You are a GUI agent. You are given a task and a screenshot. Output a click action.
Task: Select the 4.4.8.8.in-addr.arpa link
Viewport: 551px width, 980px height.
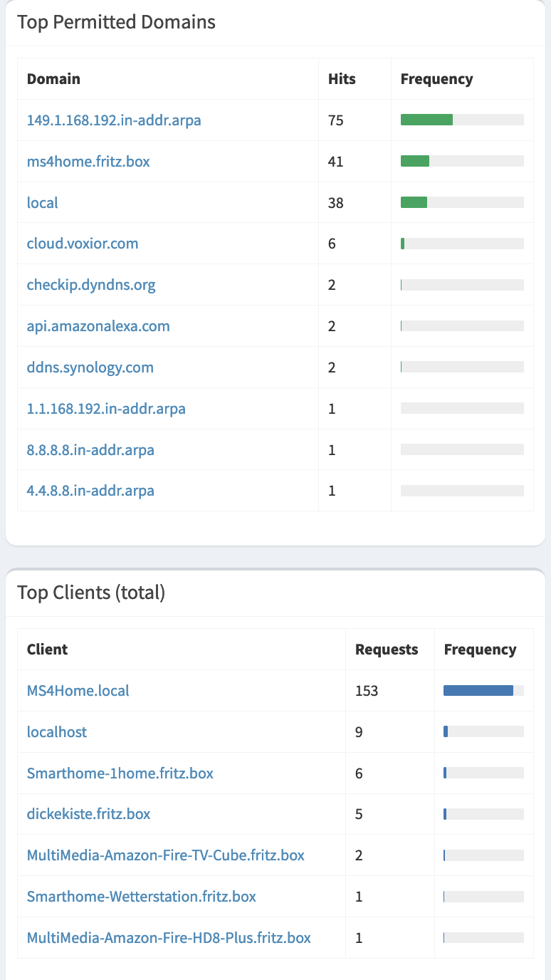click(x=90, y=491)
